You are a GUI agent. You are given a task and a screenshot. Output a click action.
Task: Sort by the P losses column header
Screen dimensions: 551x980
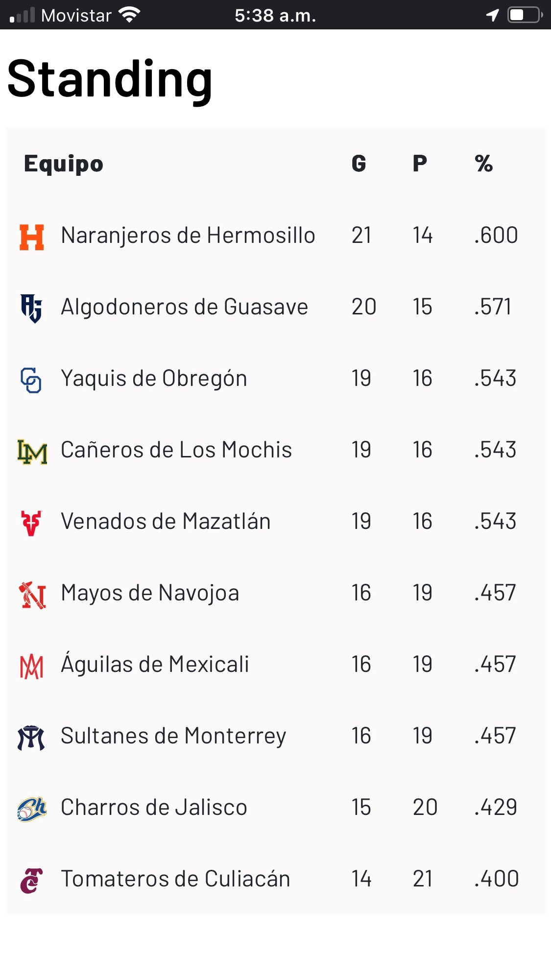coord(420,164)
